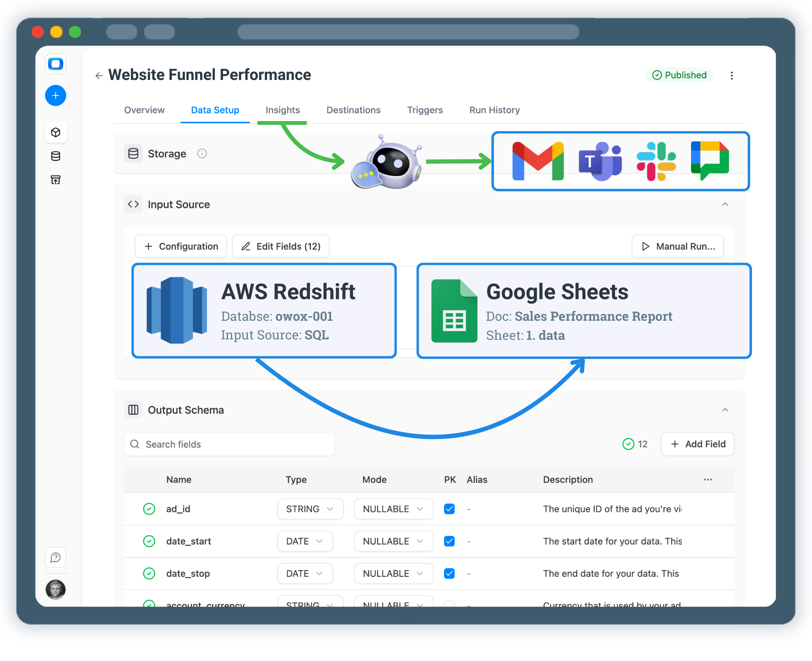The width and height of the screenshot is (812, 661).
Task: Open the Run History tab
Action: (494, 110)
